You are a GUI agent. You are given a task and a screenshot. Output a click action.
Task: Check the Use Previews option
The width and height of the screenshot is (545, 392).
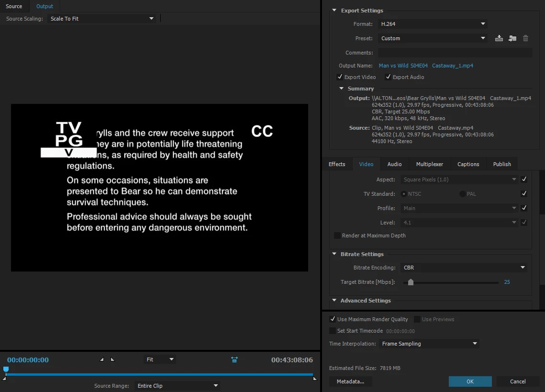(417, 319)
